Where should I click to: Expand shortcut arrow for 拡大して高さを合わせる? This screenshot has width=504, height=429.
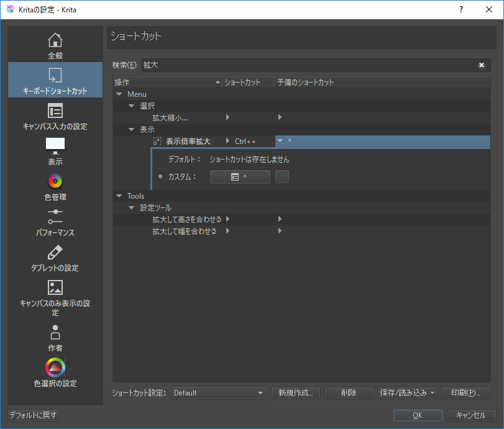[227, 219]
